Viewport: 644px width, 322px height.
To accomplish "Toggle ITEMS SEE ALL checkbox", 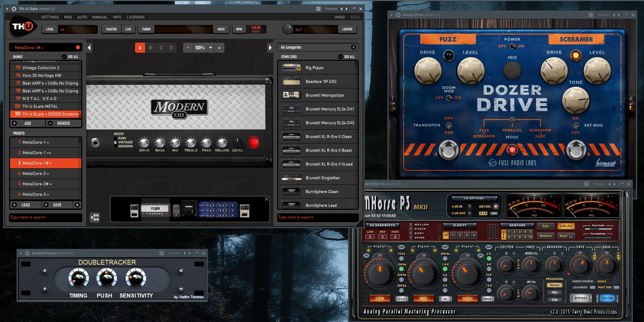I will coord(340,57).
